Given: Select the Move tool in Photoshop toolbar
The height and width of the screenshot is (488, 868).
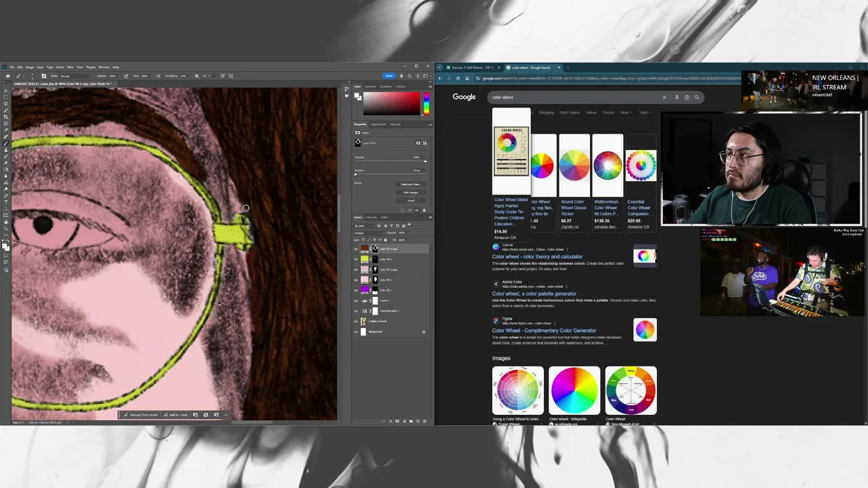Looking at the screenshot, I should point(6,91).
